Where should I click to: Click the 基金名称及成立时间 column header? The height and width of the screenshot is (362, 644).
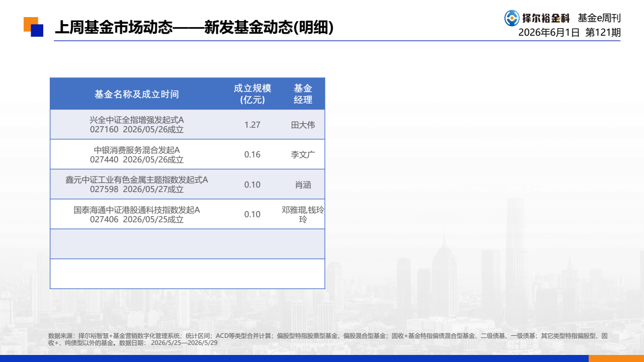click(137, 94)
